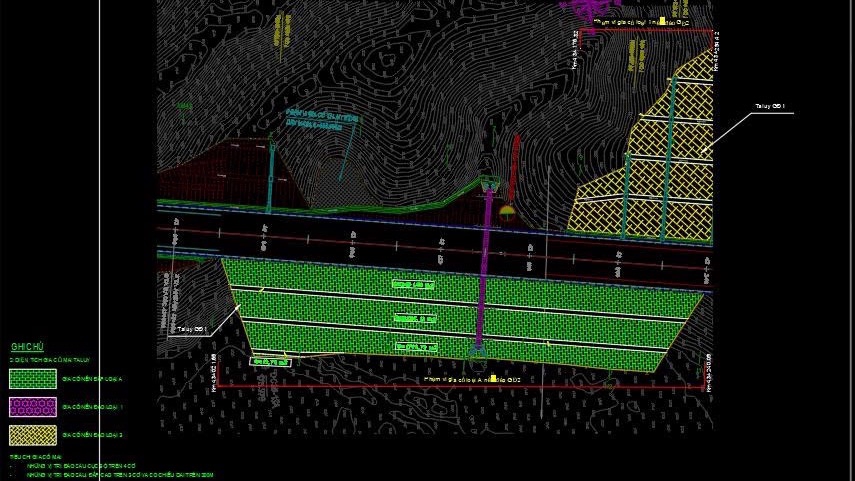Select the small boxed area label below slope
Viewport: 855px width, 481px height.
point(271,361)
